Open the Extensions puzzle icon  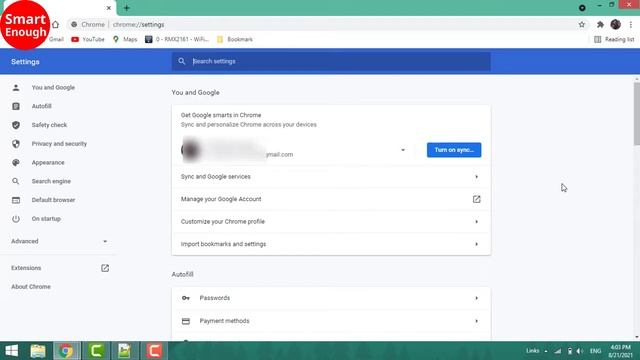pos(600,24)
